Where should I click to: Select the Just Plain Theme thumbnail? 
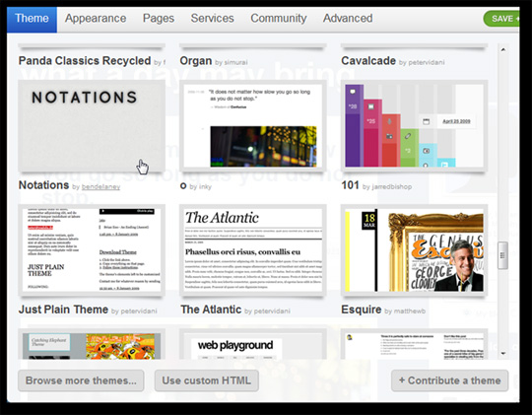(92, 250)
